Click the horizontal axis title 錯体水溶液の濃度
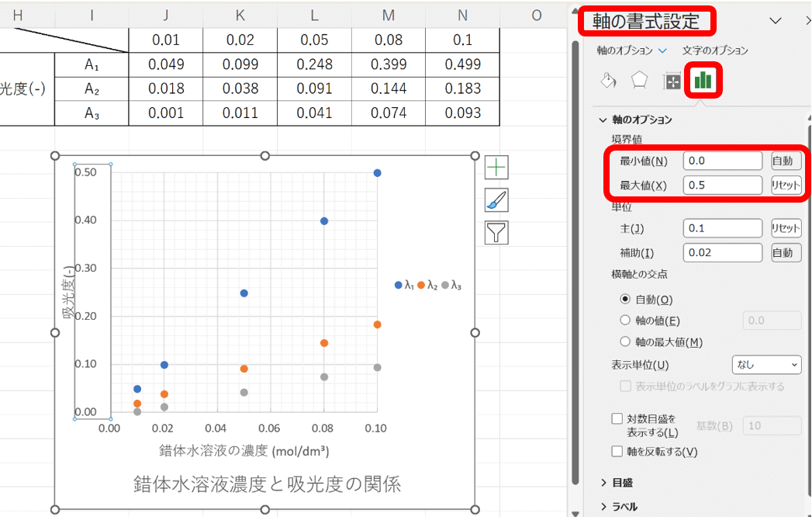 (x=244, y=450)
